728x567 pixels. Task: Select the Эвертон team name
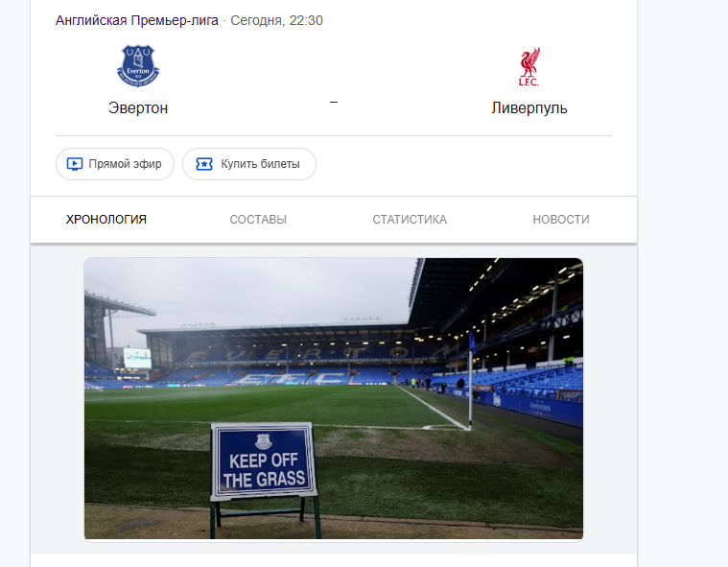coord(138,107)
